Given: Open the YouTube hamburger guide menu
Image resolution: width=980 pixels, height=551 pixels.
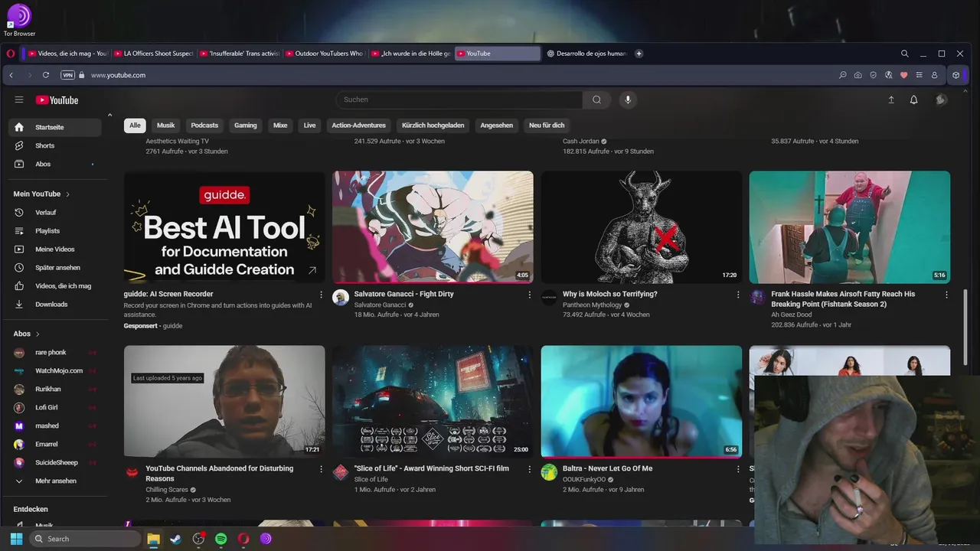Looking at the screenshot, I should tap(19, 99).
